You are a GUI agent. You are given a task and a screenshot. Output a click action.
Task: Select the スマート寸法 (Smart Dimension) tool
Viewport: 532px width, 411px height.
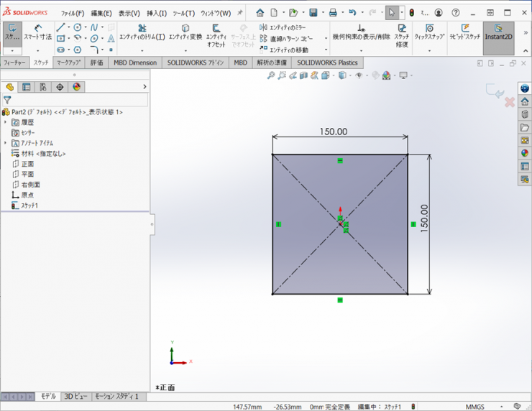[37, 32]
